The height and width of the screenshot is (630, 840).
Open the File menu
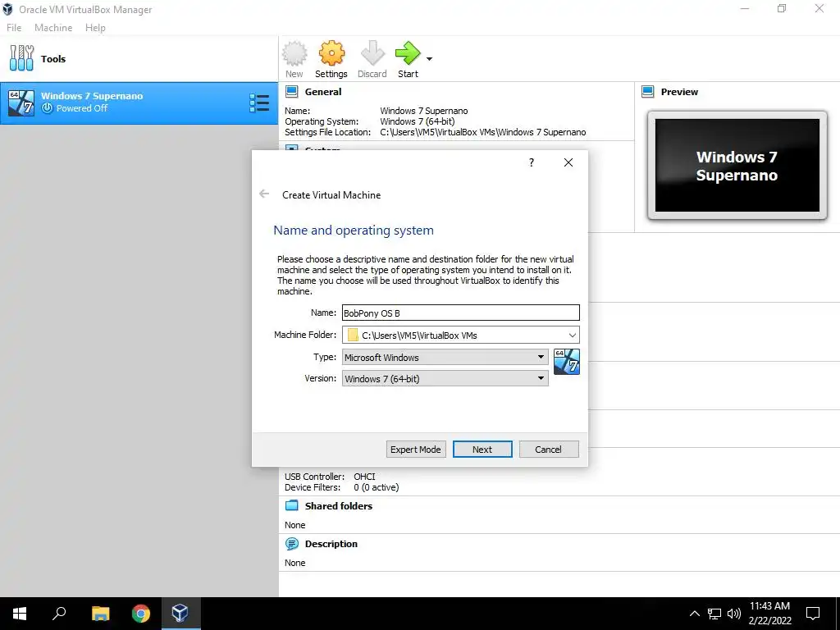pyautogui.click(x=14, y=28)
